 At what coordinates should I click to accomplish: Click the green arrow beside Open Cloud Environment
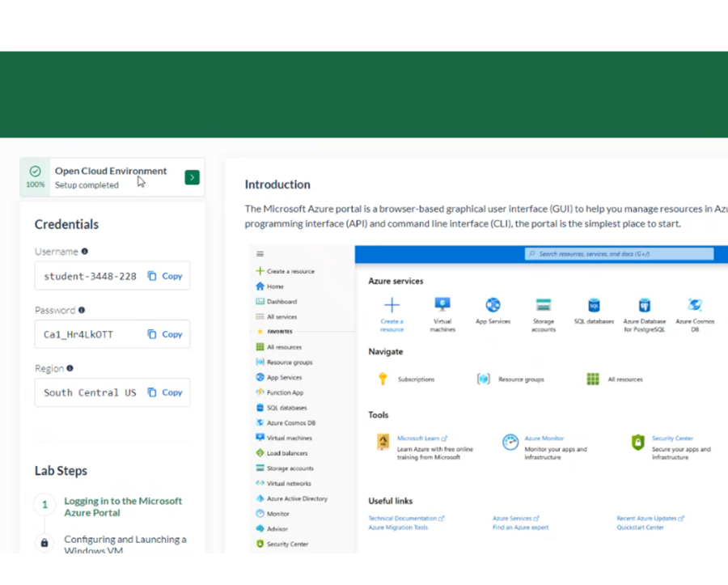click(192, 177)
